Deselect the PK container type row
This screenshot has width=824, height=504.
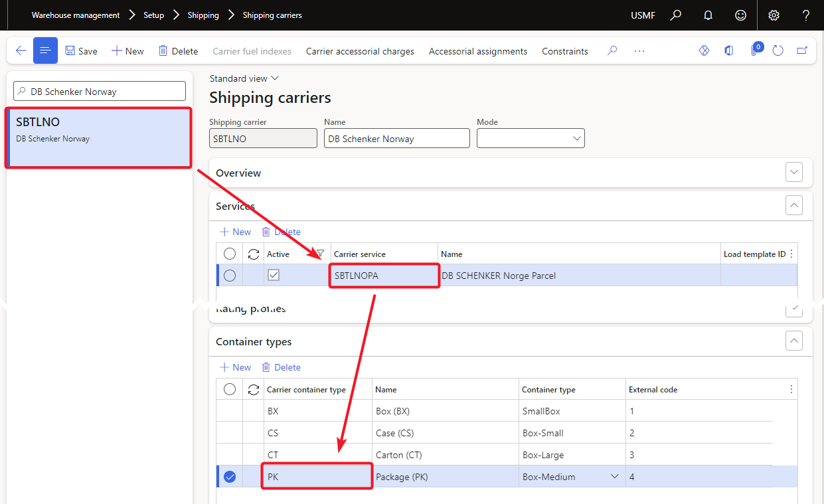click(x=230, y=477)
